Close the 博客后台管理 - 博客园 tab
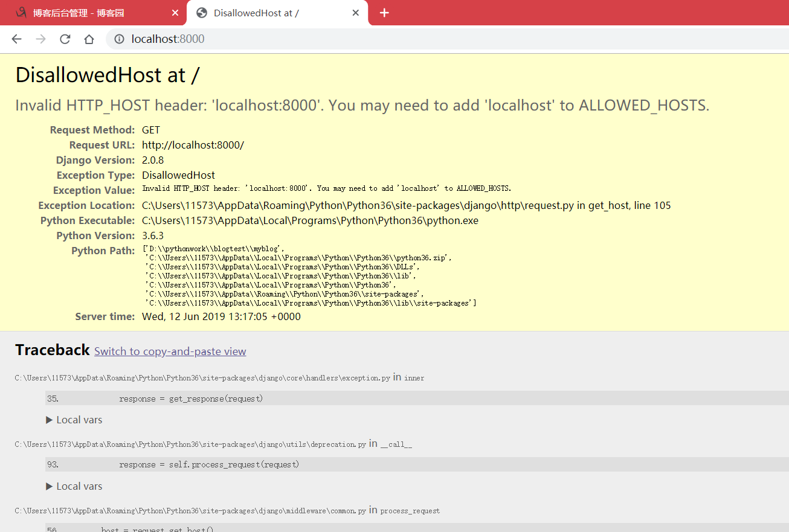This screenshot has width=789, height=532. pos(175,13)
